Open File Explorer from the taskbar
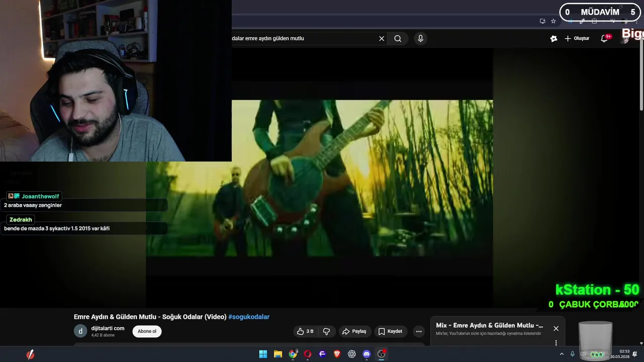644x362 pixels. [278, 354]
